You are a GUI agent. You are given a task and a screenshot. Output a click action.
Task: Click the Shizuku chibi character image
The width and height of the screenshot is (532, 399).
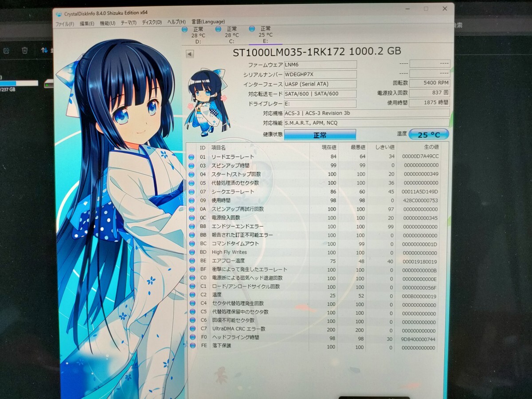tap(208, 102)
